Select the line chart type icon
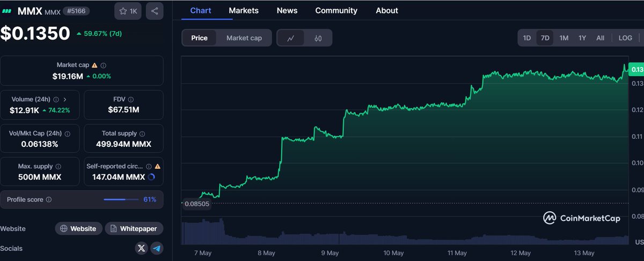 pyautogui.click(x=290, y=38)
